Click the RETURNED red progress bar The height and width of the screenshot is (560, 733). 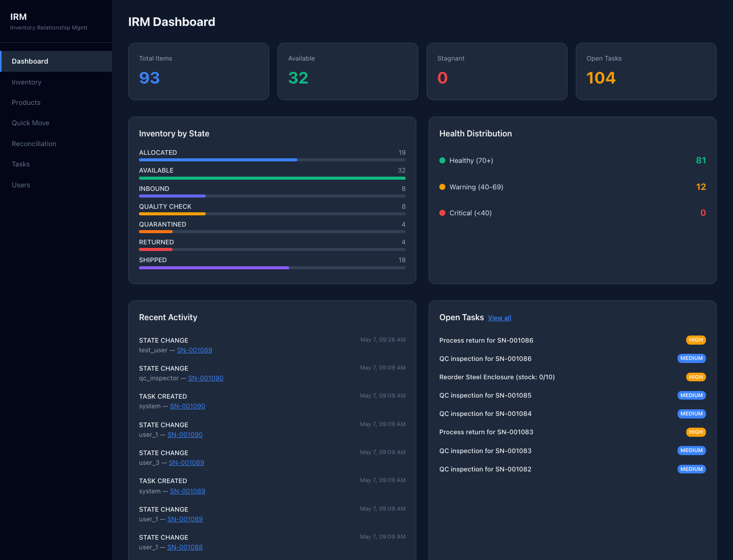[x=156, y=249]
